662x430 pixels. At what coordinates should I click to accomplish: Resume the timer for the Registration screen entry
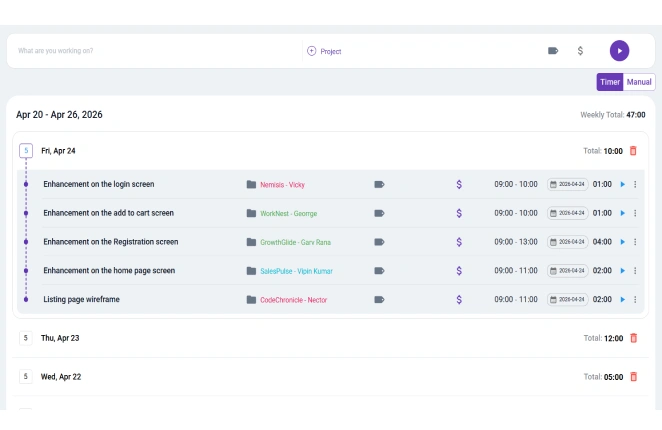pos(622,242)
